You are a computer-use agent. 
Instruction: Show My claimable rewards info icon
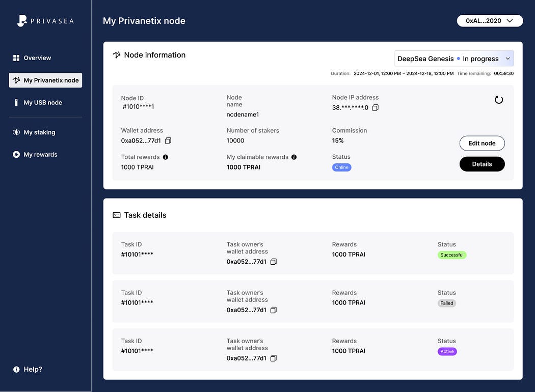pos(294,157)
